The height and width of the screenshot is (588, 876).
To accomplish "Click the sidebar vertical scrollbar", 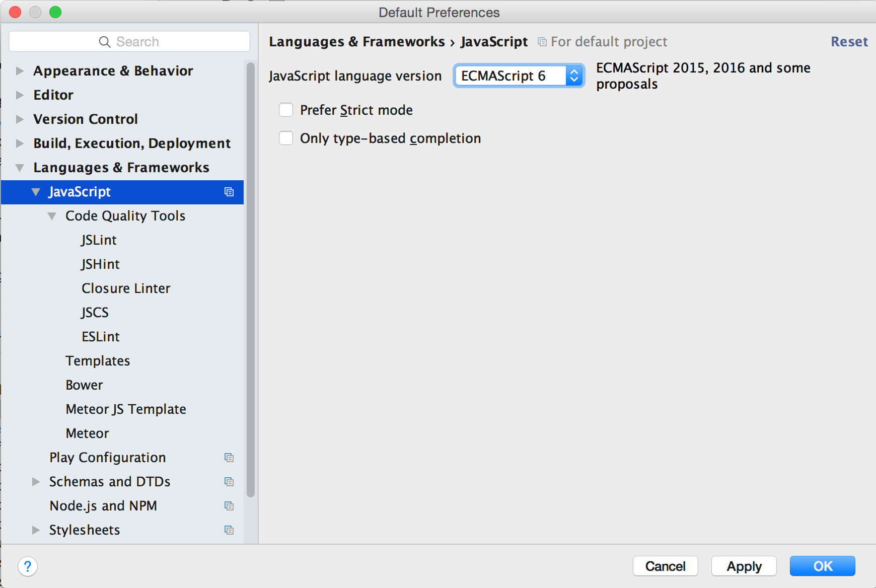I will [x=251, y=277].
